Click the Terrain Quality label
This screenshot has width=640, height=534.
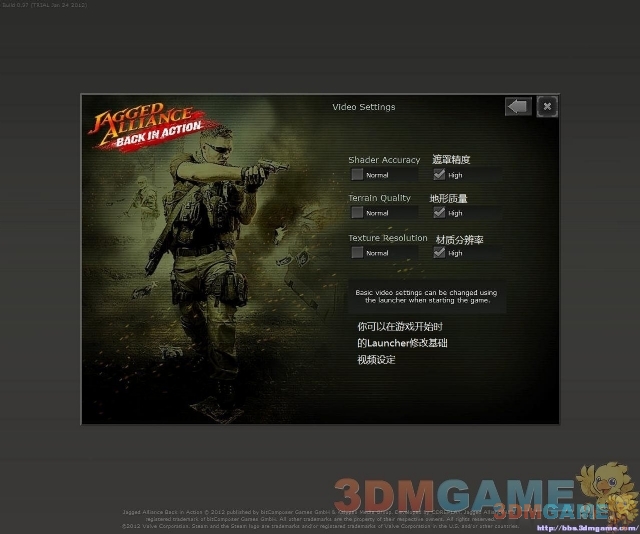(x=379, y=198)
